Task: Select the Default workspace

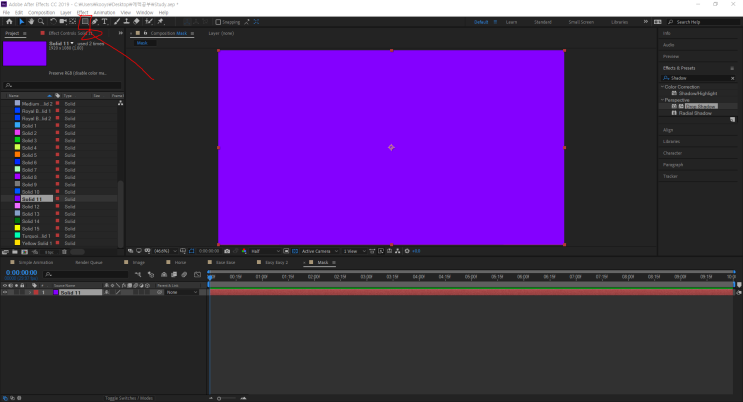Action: click(x=481, y=22)
